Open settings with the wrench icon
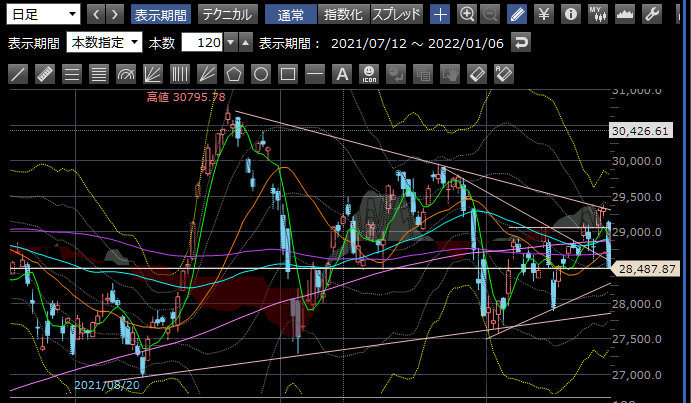This screenshot has height=403, width=691. pyautogui.click(x=650, y=14)
